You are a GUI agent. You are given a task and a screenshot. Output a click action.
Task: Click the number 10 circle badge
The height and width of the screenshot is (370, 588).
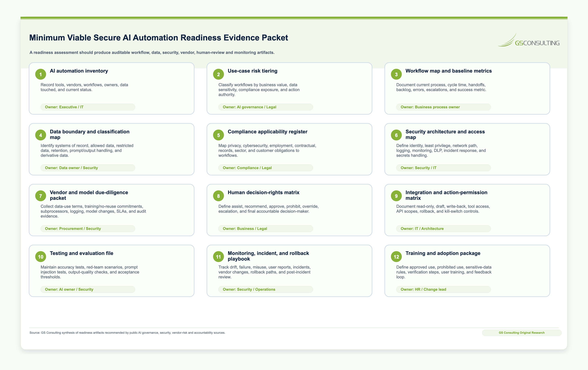[x=40, y=257]
